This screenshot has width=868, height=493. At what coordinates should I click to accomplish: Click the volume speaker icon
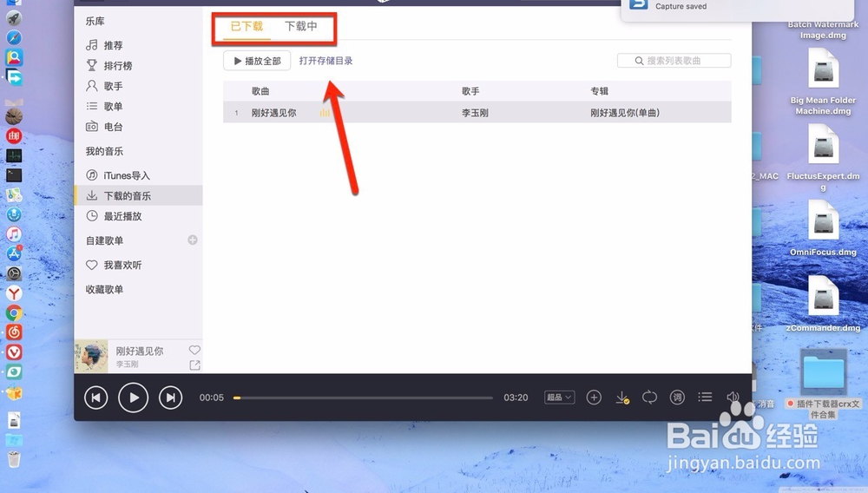pyautogui.click(x=733, y=397)
